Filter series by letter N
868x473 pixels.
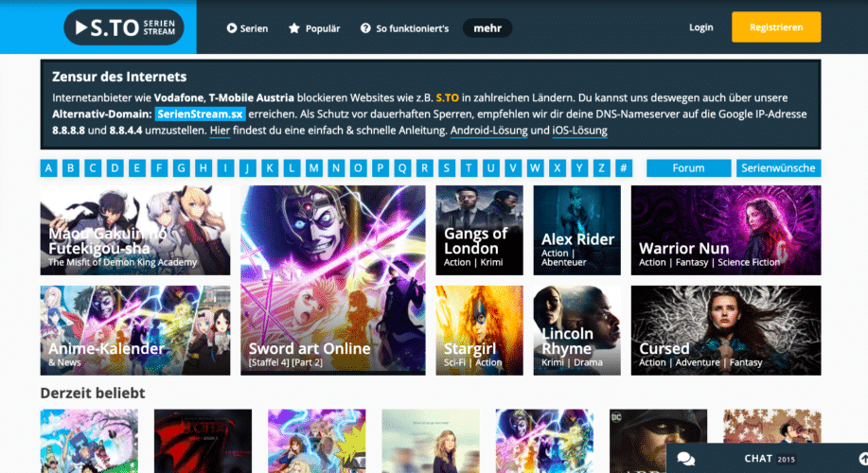[x=337, y=168]
